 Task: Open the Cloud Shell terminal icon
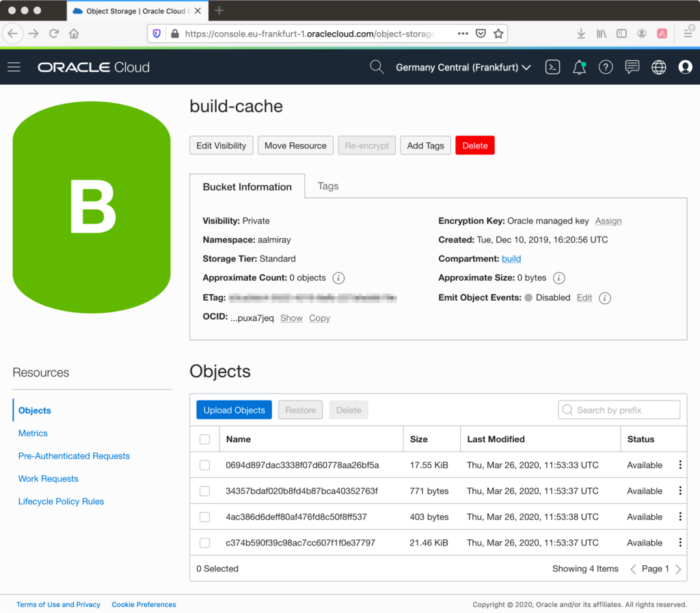[552, 67]
